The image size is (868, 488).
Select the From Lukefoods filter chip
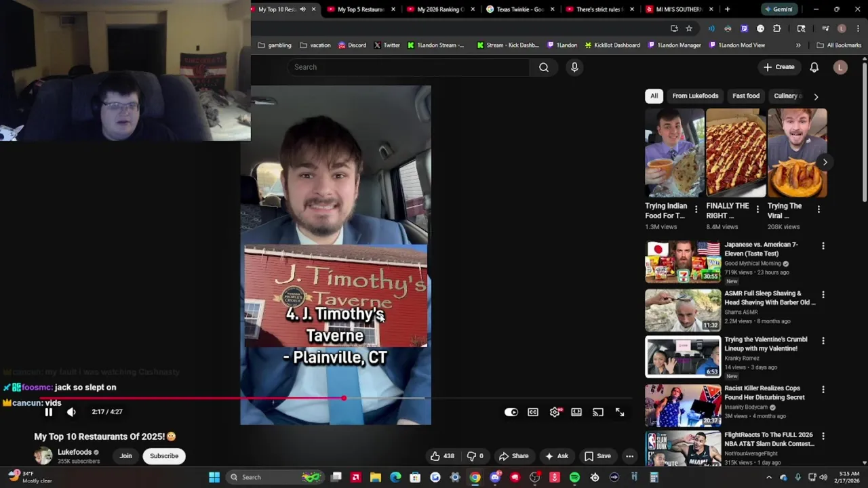(x=695, y=96)
